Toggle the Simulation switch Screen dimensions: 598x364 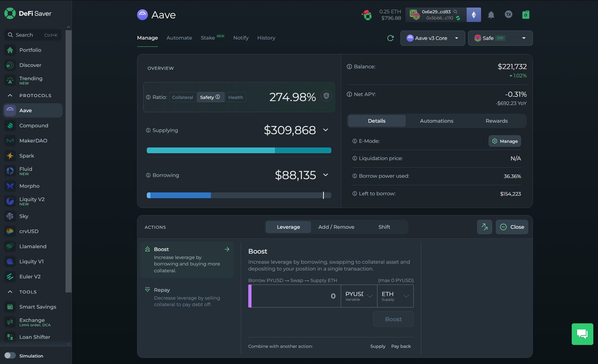coord(10,355)
